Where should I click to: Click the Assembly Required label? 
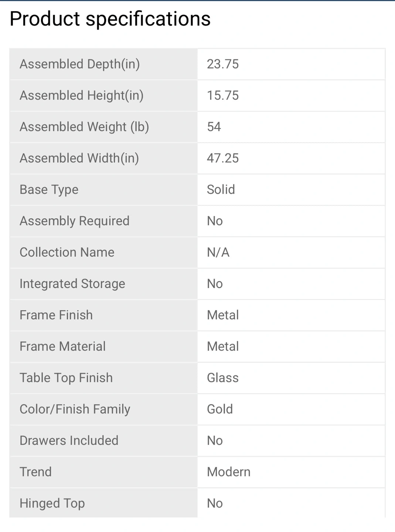(x=74, y=221)
